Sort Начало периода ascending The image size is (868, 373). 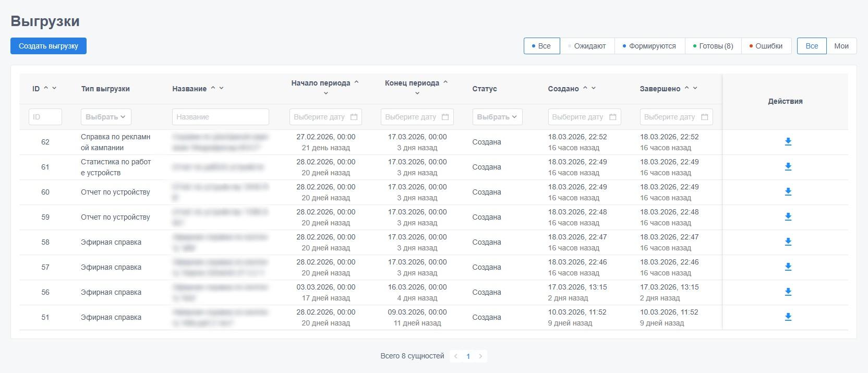(x=357, y=82)
